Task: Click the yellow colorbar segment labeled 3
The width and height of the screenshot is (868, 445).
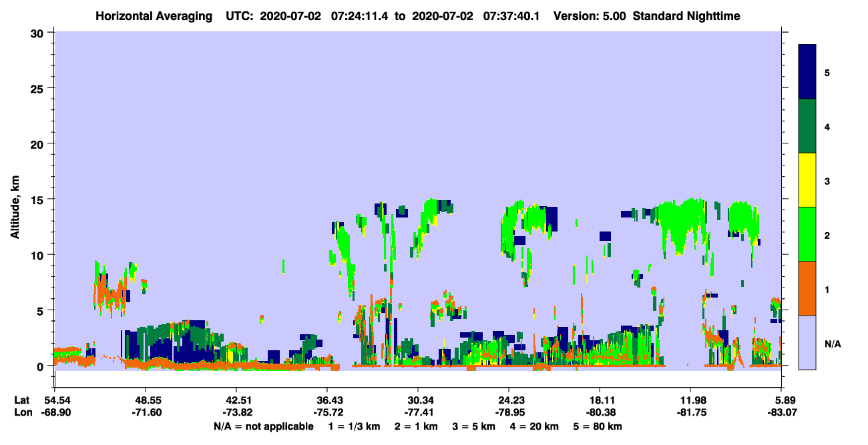Action: (807, 180)
